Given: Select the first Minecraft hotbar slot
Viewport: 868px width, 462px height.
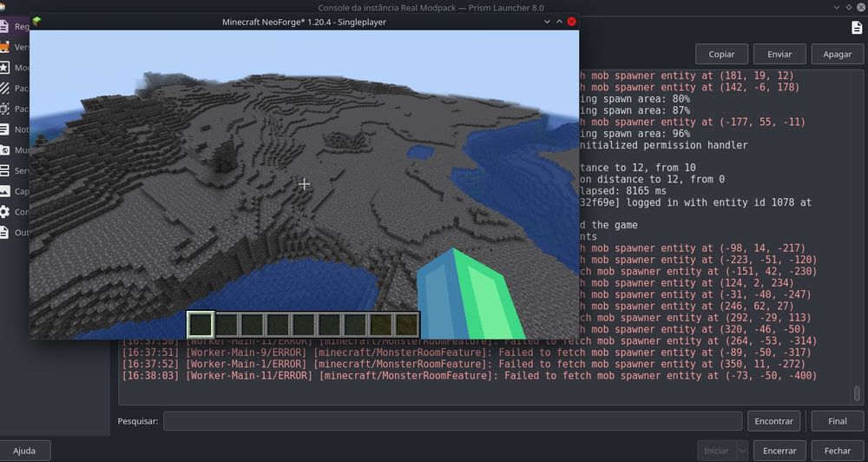Looking at the screenshot, I should [201, 325].
